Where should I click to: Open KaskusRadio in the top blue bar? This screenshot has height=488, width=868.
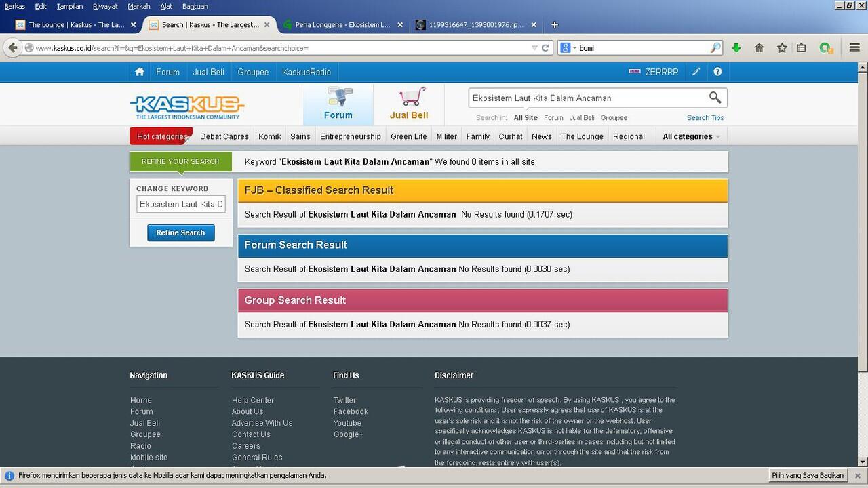pos(307,72)
